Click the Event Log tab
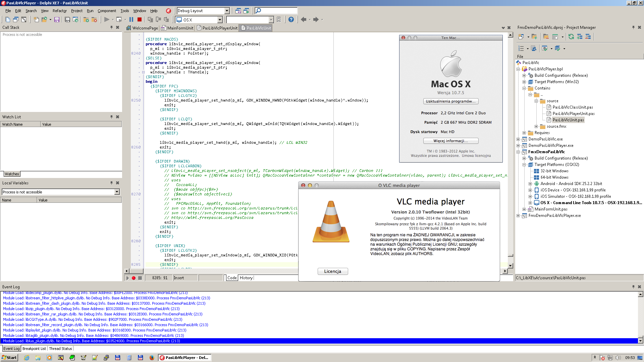644x362 pixels. (x=11, y=348)
